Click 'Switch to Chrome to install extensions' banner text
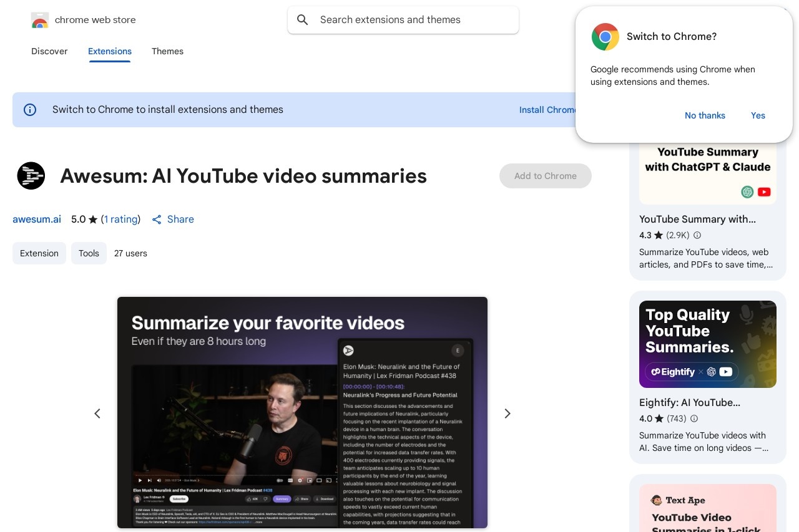Viewport: 799px width, 532px height. pyautogui.click(x=168, y=110)
